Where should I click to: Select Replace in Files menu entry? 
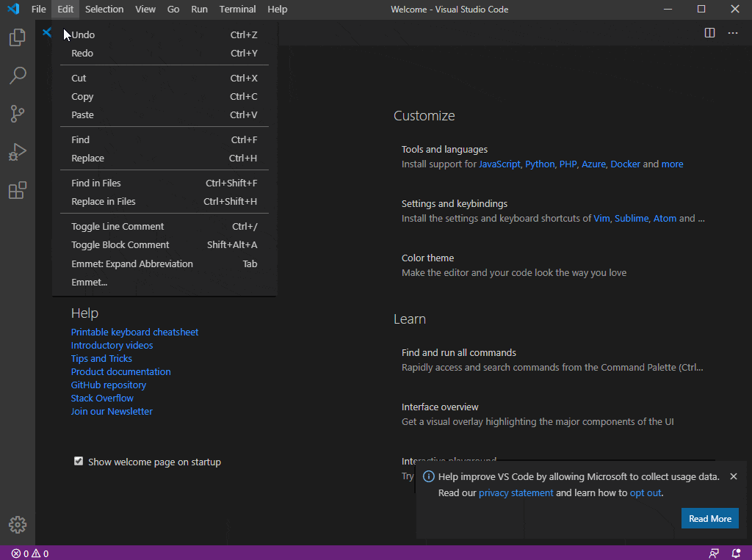[164, 201]
